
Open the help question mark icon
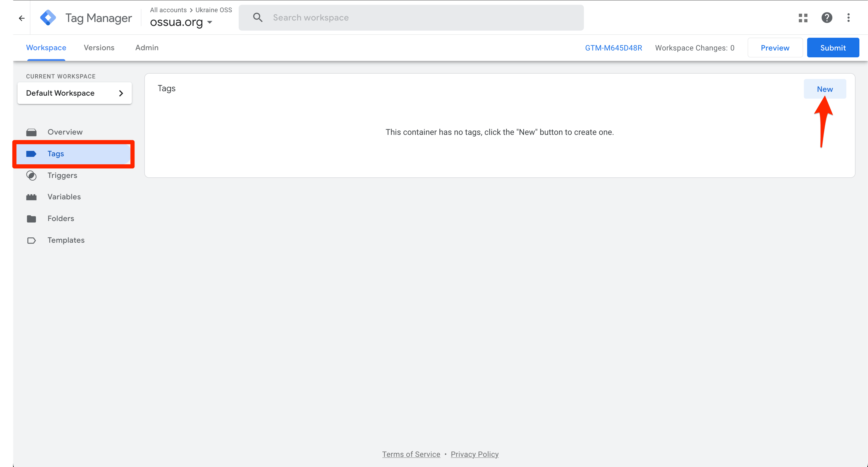pyautogui.click(x=826, y=18)
